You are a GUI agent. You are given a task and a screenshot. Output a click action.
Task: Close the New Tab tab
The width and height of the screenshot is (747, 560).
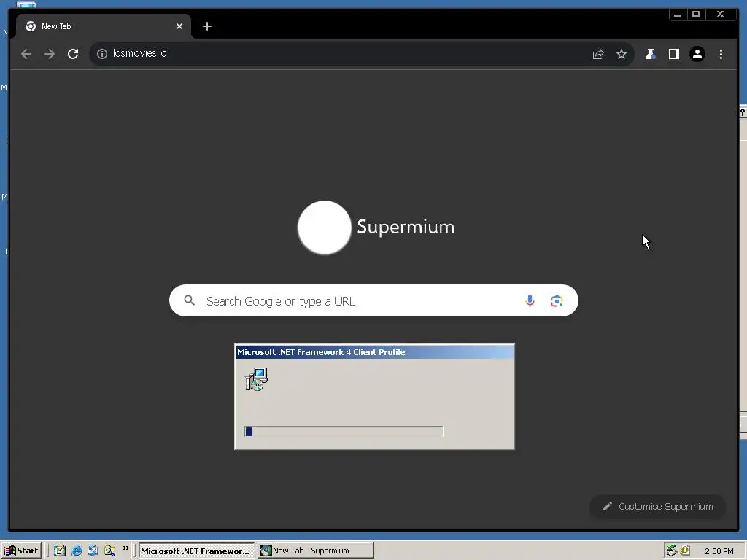pos(179,27)
